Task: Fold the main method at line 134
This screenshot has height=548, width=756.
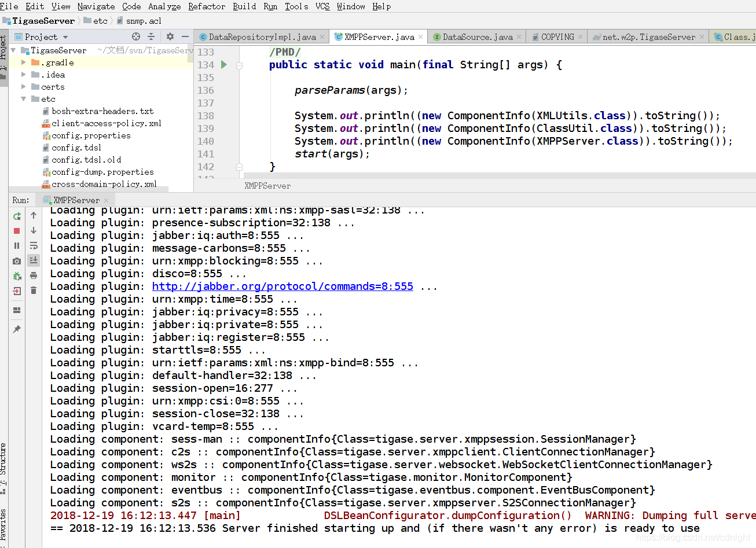Action: pos(239,65)
